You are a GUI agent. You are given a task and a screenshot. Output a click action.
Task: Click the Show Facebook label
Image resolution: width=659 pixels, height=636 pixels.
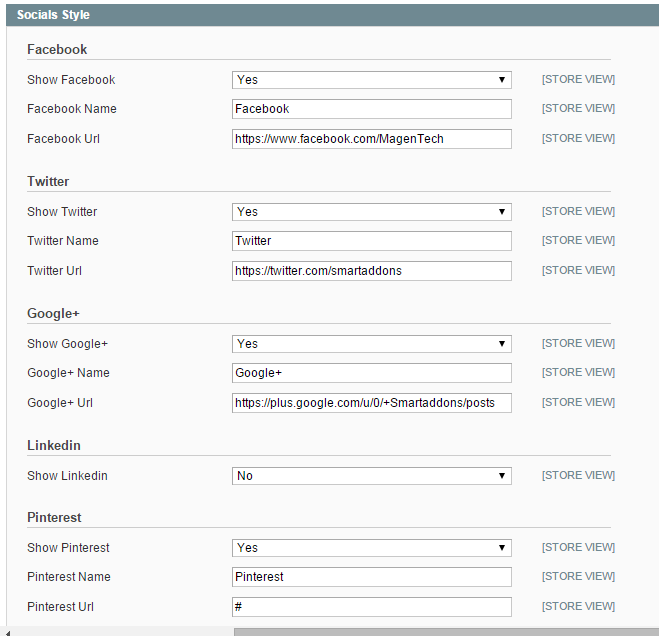click(71, 80)
